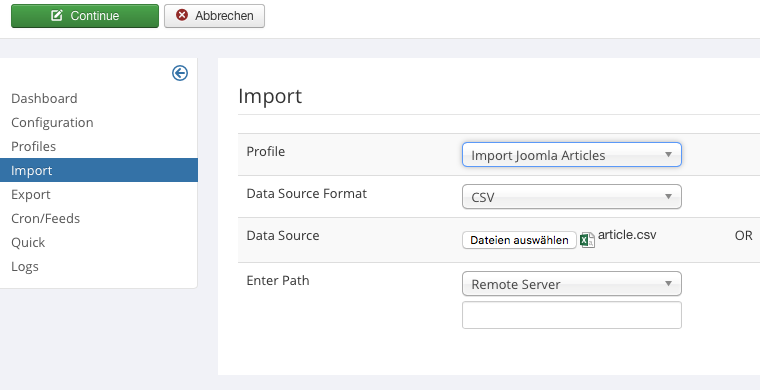Click the Abbrechen cancel button
The image size is (760, 390).
point(214,16)
